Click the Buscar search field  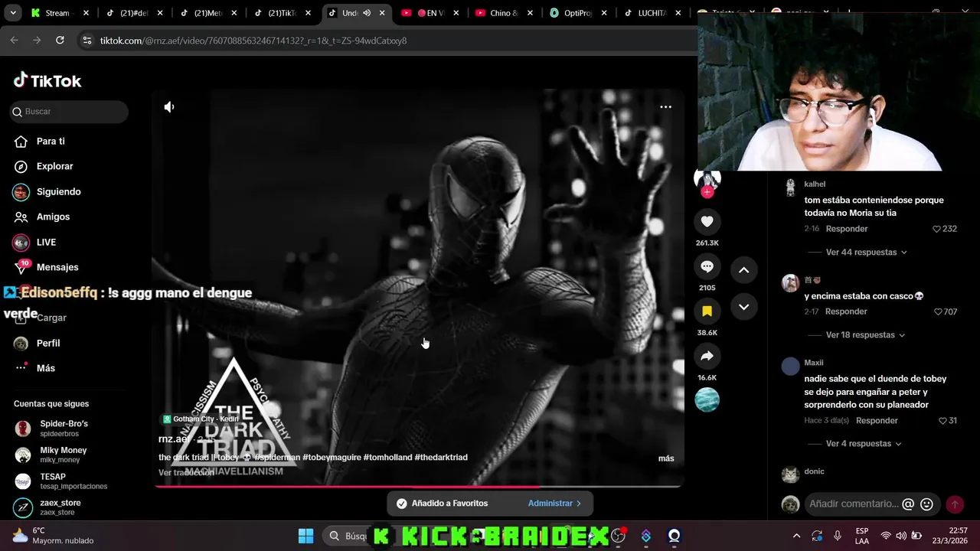click(x=69, y=112)
